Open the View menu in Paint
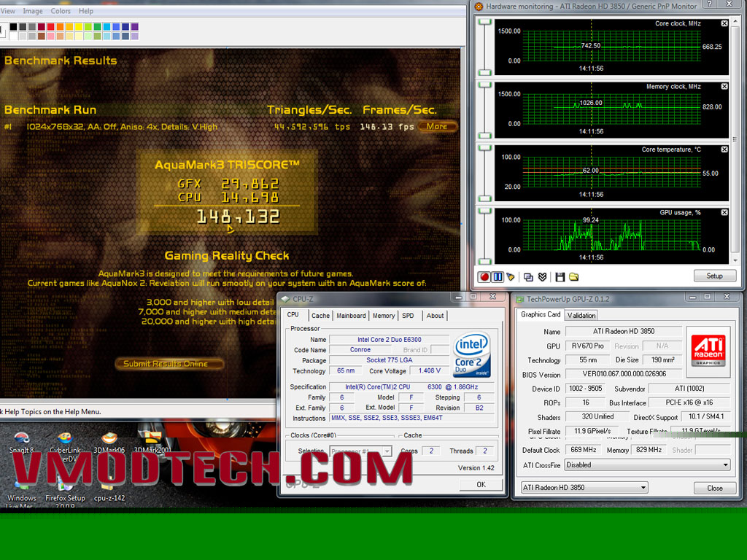747x560 pixels. (x=8, y=11)
